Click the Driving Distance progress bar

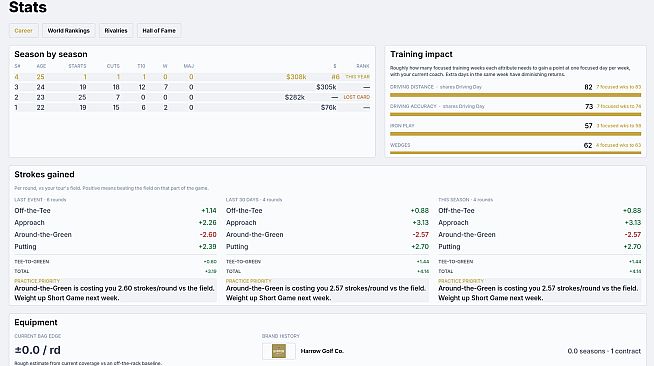515,95
